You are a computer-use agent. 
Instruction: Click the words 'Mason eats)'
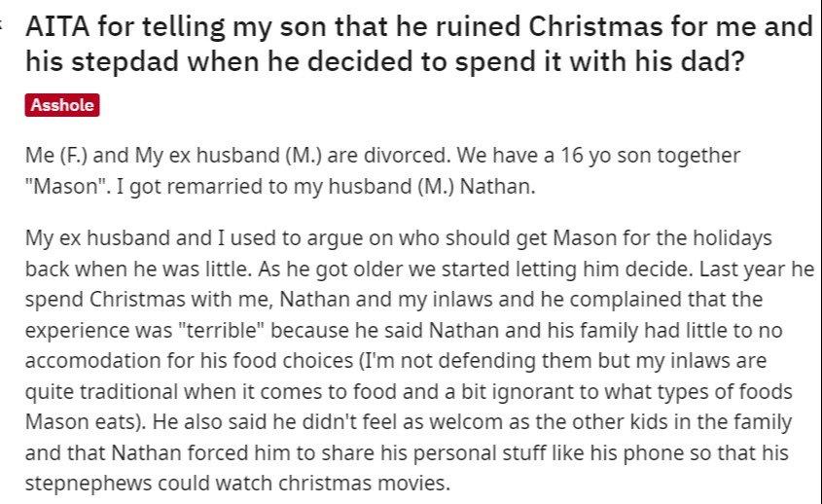pyautogui.click(x=85, y=422)
